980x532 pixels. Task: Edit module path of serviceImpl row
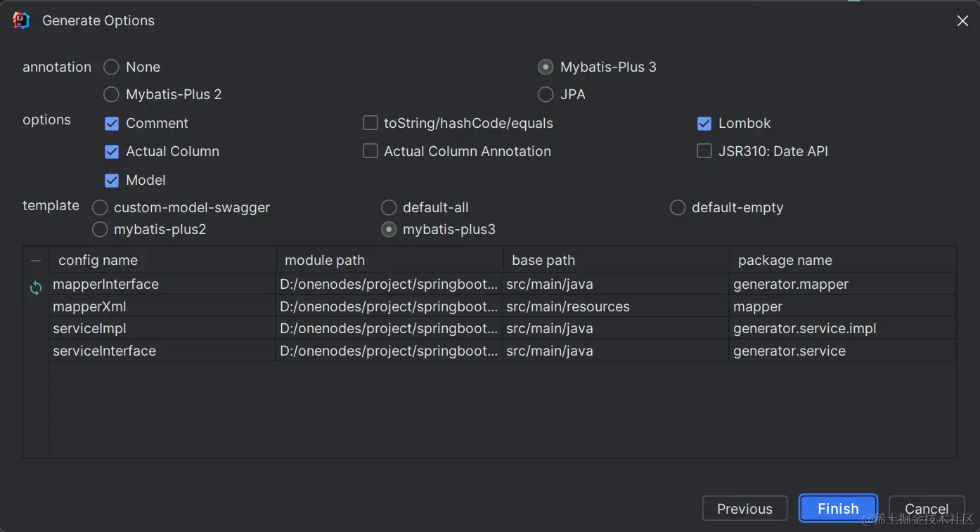389,328
